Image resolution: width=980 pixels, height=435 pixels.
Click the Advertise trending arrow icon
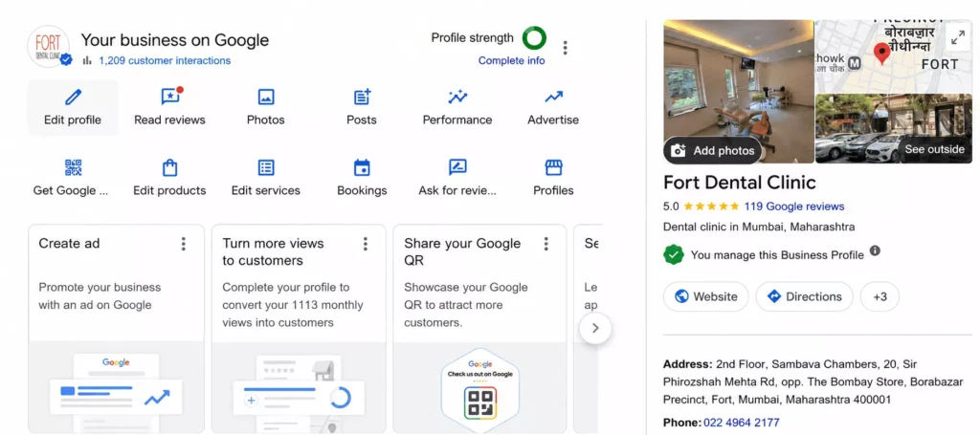[553, 97]
